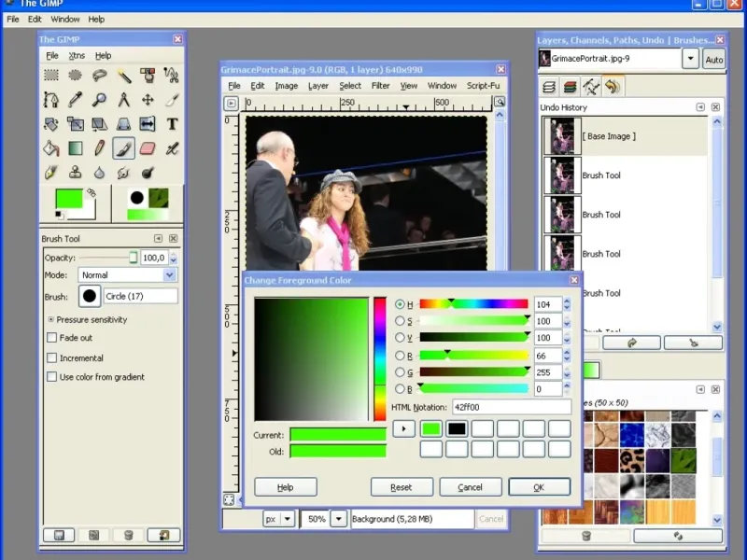Select the Text tool in toolbox
Viewport: 747px width, 560px height.
(x=172, y=124)
